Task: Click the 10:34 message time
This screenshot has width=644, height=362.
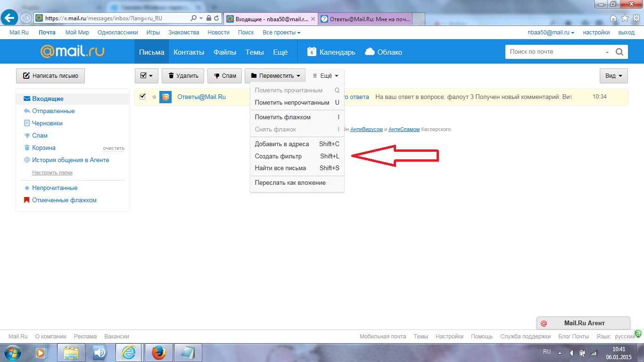Action: point(600,97)
